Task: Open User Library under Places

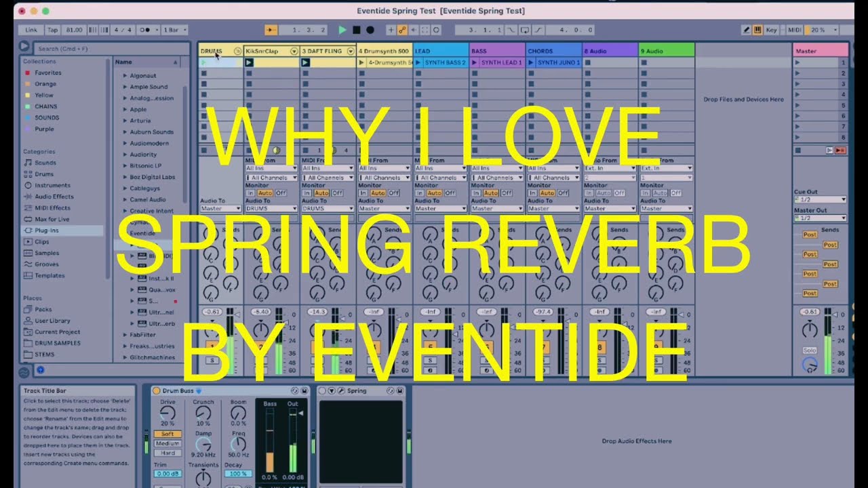Action: (x=52, y=321)
